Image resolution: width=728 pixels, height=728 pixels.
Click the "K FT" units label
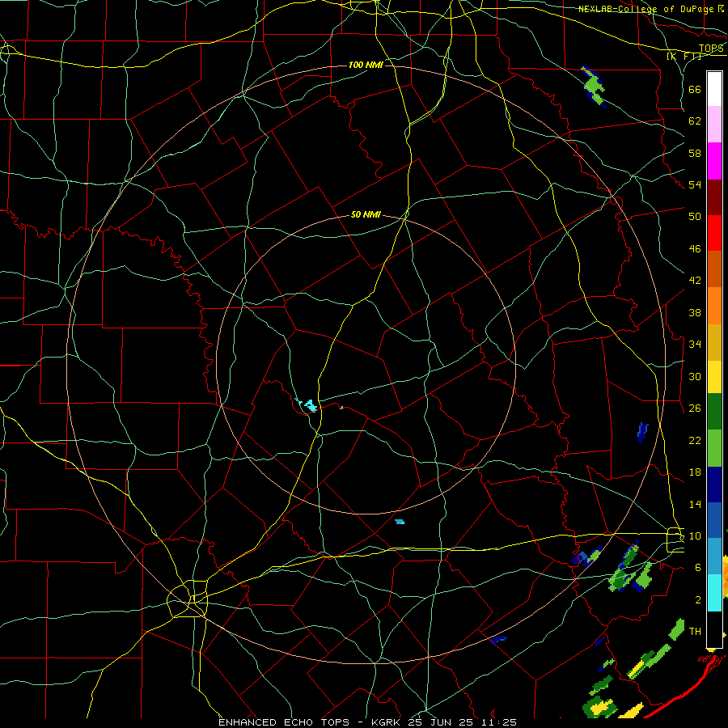pyautogui.click(x=684, y=57)
